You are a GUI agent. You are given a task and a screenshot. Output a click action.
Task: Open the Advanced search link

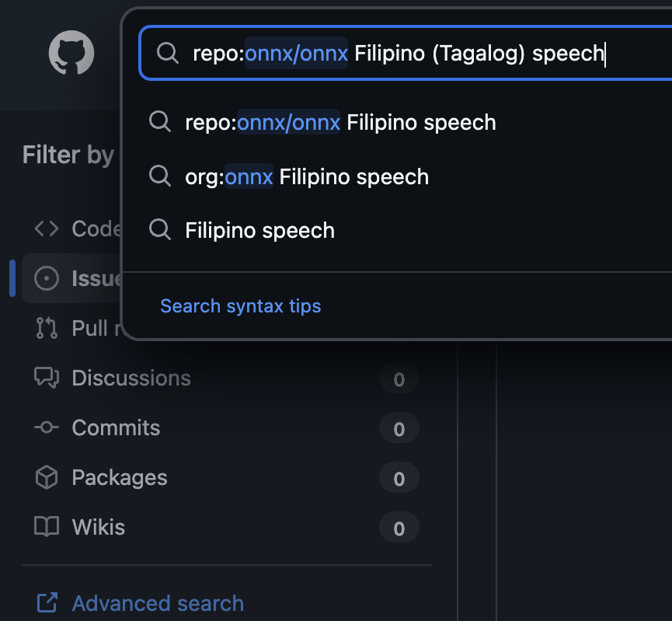tap(158, 603)
